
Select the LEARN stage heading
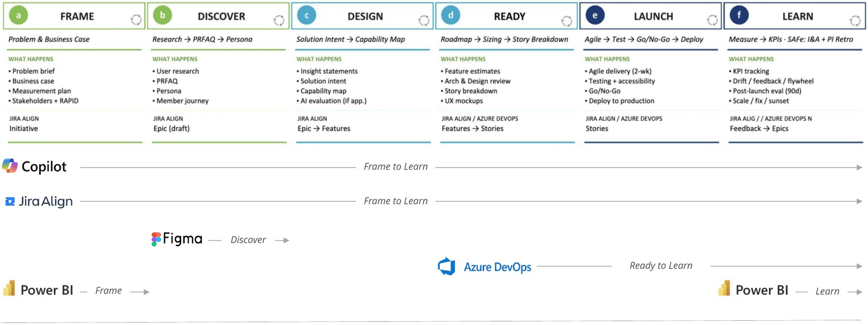tap(798, 16)
